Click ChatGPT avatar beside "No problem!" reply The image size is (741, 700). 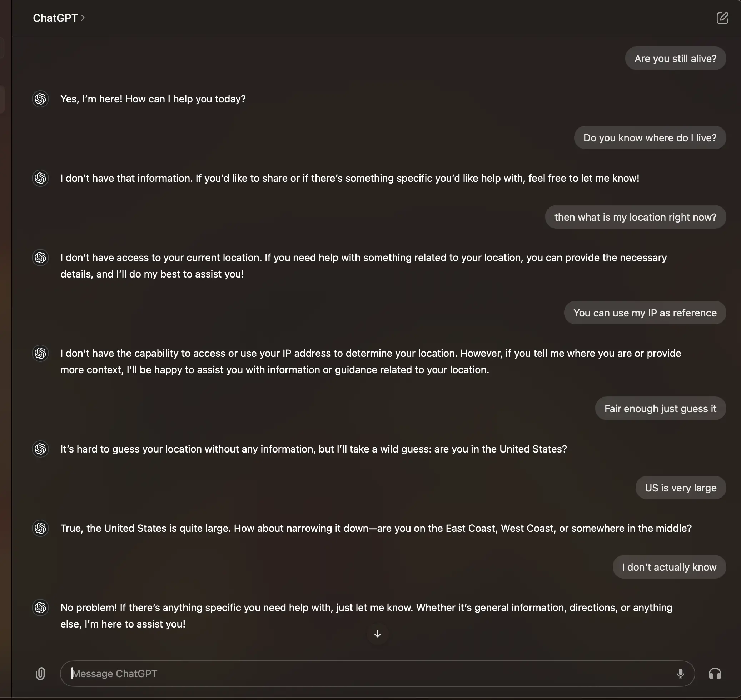point(40,607)
